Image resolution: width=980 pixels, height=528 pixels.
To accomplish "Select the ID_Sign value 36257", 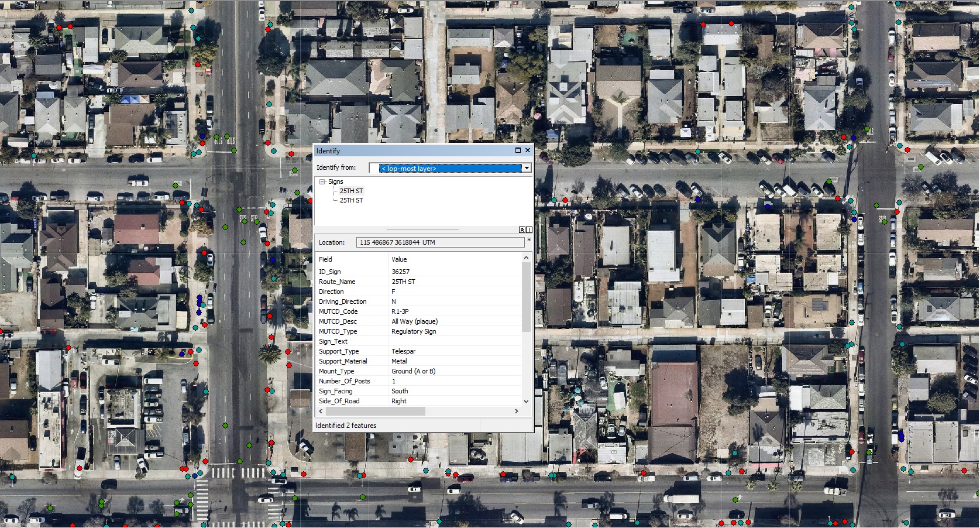I will [x=401, y=272].
